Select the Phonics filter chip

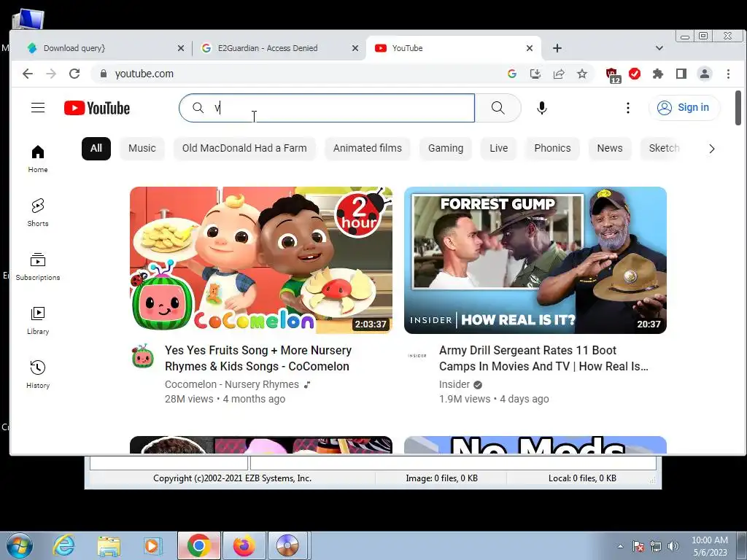pos(553,148)
